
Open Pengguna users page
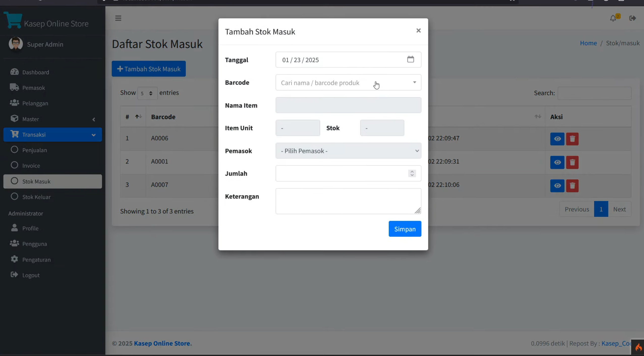(x=52, y=244)
